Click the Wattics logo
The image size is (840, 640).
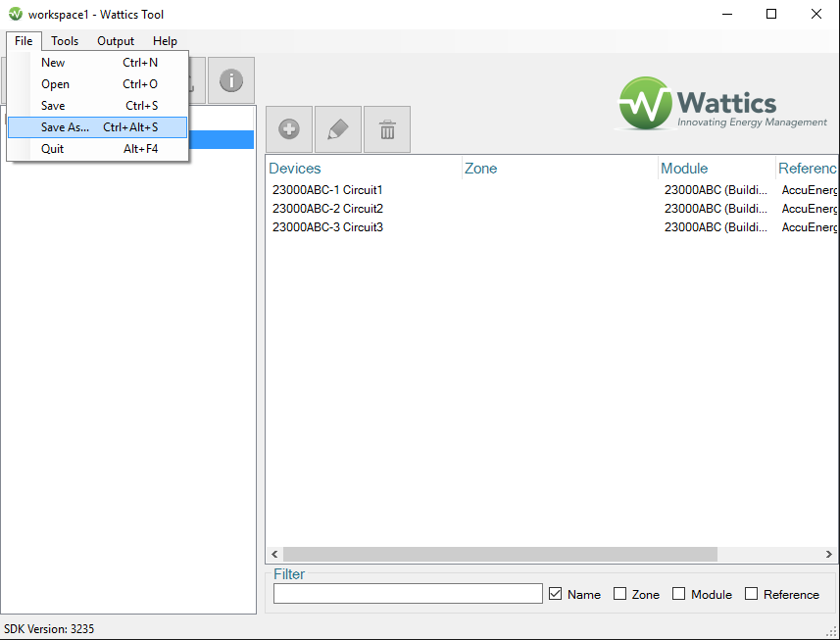click(724, 104)
